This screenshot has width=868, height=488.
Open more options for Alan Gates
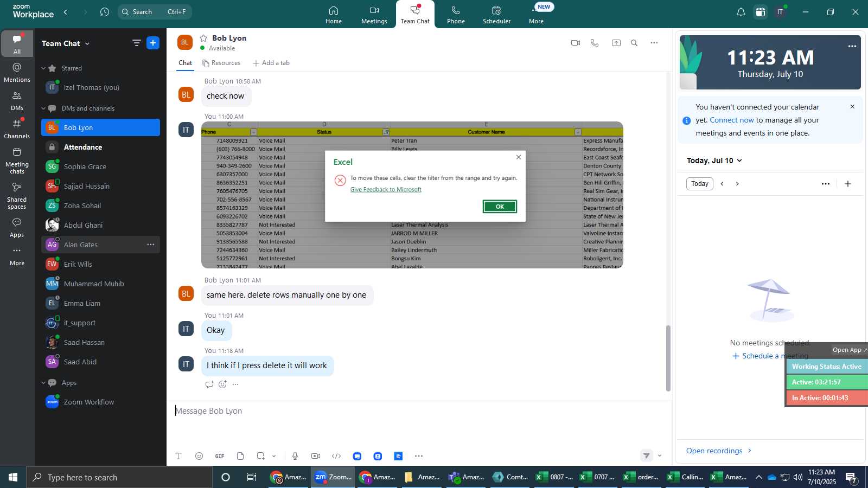[x=151, y=245]
